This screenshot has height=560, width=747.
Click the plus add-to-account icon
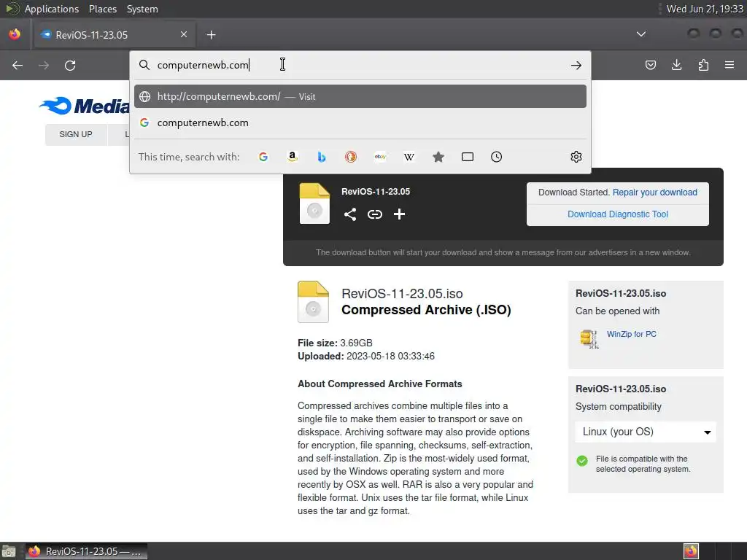coord(399,214)
